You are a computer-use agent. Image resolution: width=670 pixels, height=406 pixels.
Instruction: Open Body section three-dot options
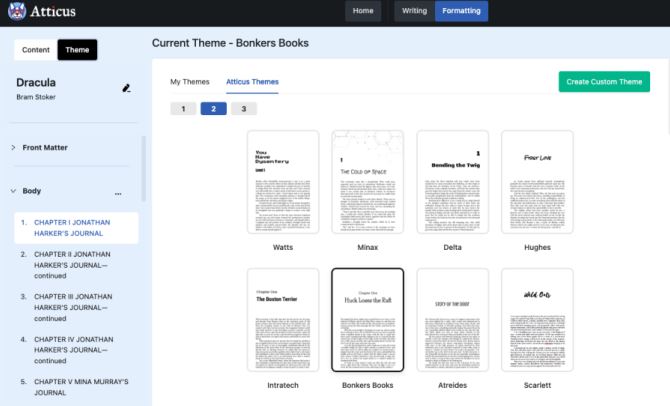pos(118,194)
